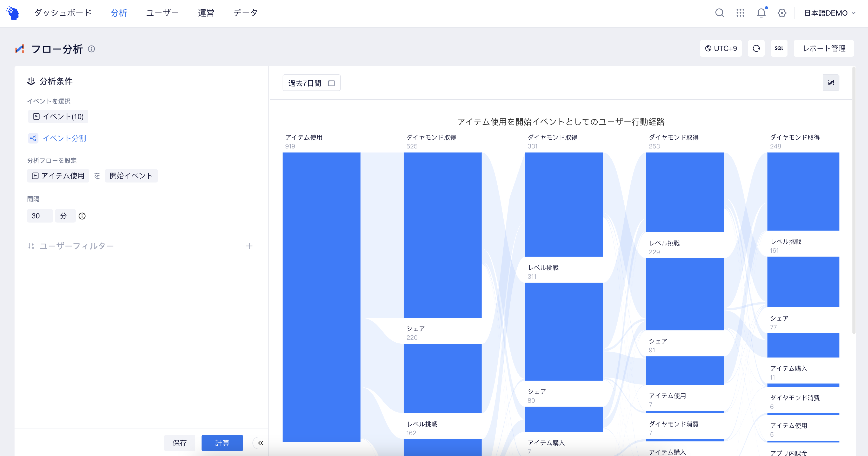Add a user filter with plus icon
This screenshot has height=456, width=868.
[x=249, y=246]
